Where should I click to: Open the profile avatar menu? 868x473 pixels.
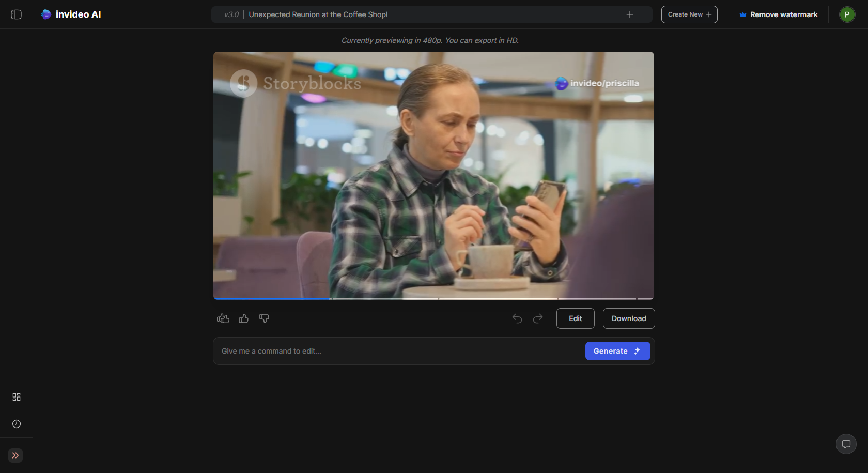click(847, 14)
